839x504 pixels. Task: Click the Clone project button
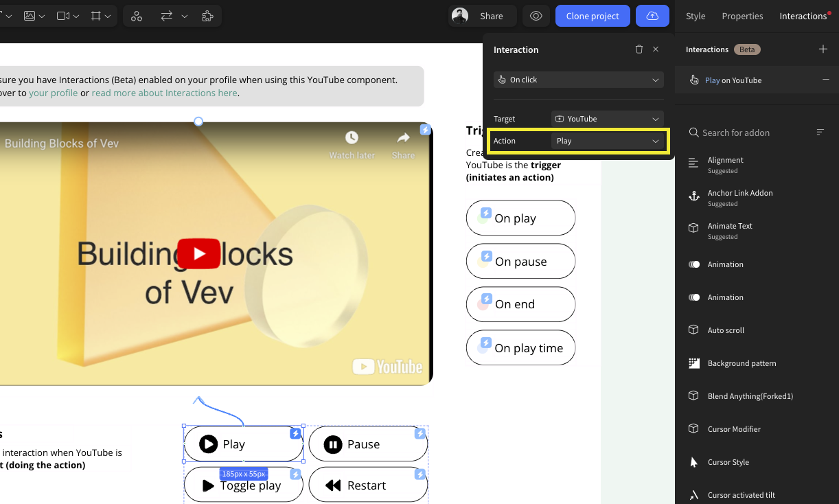click(x=593, y=16)
